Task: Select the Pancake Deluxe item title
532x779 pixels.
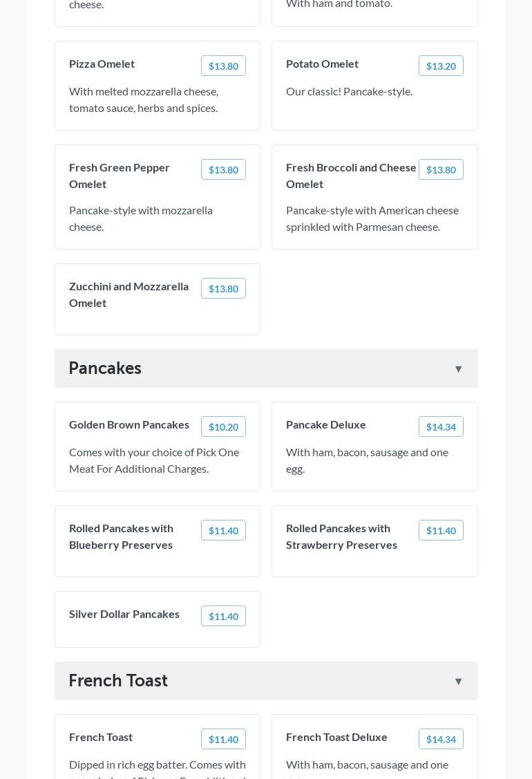Action: 326,424
